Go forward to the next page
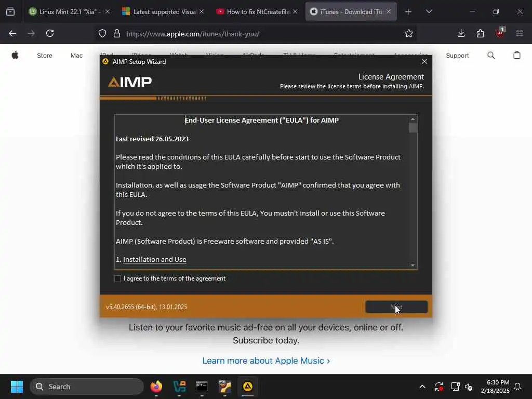Image resolution: width=532 pixels, height=399 pixels. 31,33
